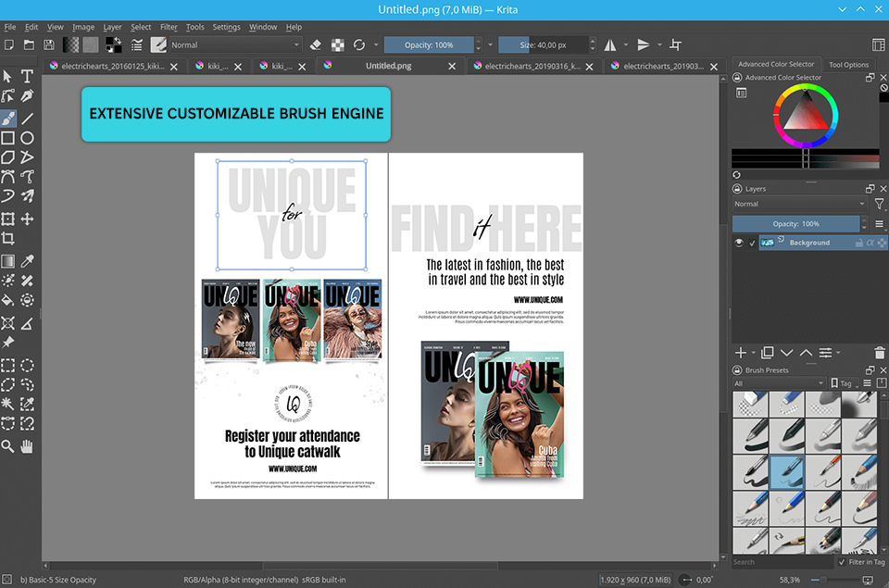Select the highlighted blue brush preset thumbnail

(787, 471)
